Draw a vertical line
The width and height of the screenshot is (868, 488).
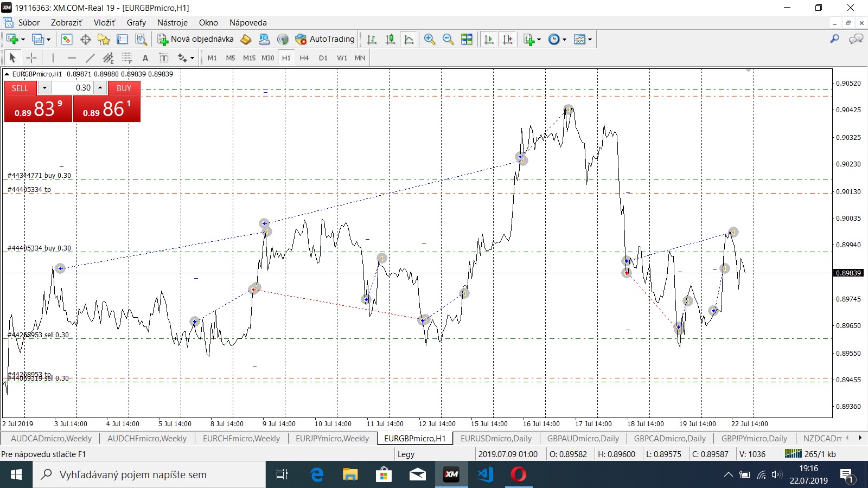click(53, 58)
